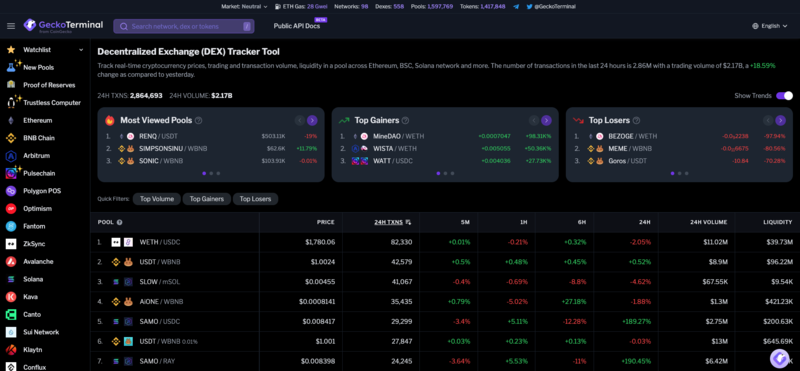The width and height of the screenshot is (800, 371).
Task: Click the Top Gainers help icon
Action: (405, 120)
